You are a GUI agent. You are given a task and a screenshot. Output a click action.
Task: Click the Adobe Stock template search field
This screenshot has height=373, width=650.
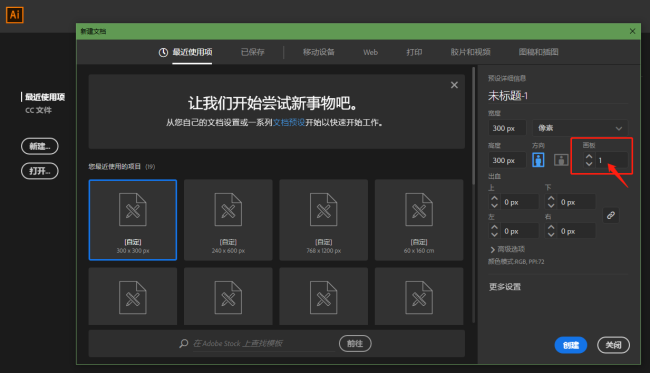(264, 344)
